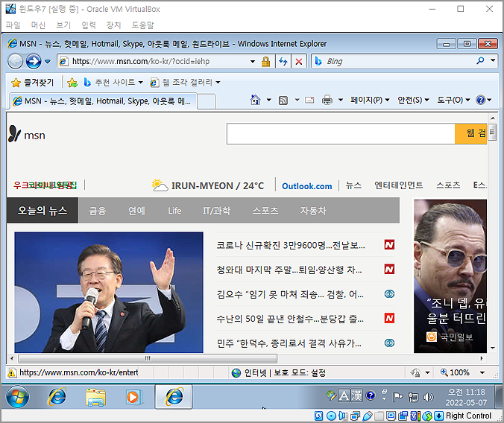Screen dimensions: 504x423
Task: Click the Print icon
Action: 327,101
